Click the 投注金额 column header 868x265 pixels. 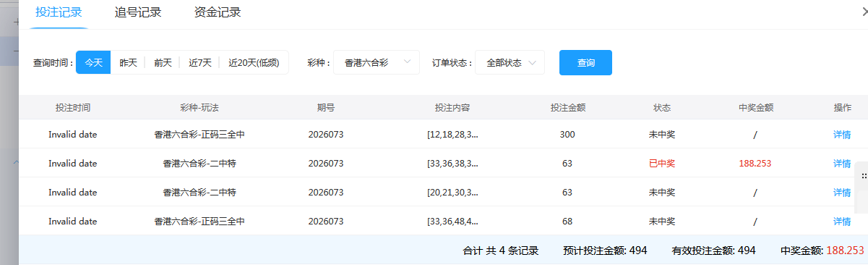coord(567,107)
